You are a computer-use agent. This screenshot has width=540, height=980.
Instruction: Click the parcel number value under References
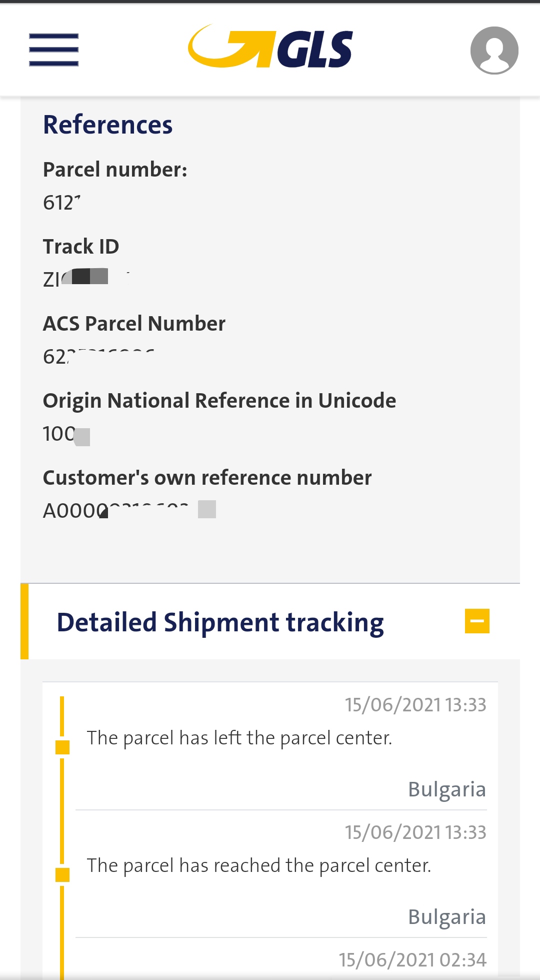click(x=61, y=203)
